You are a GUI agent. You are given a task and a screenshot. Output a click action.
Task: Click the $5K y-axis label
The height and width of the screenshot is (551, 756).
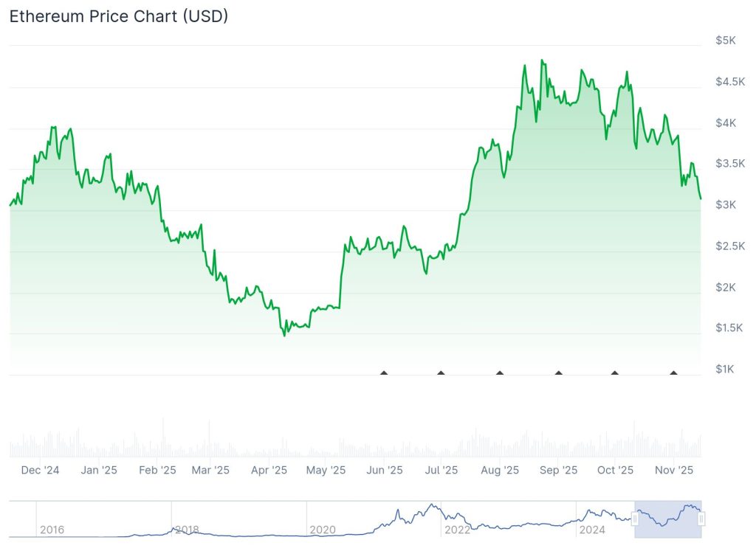click(726, 41)
